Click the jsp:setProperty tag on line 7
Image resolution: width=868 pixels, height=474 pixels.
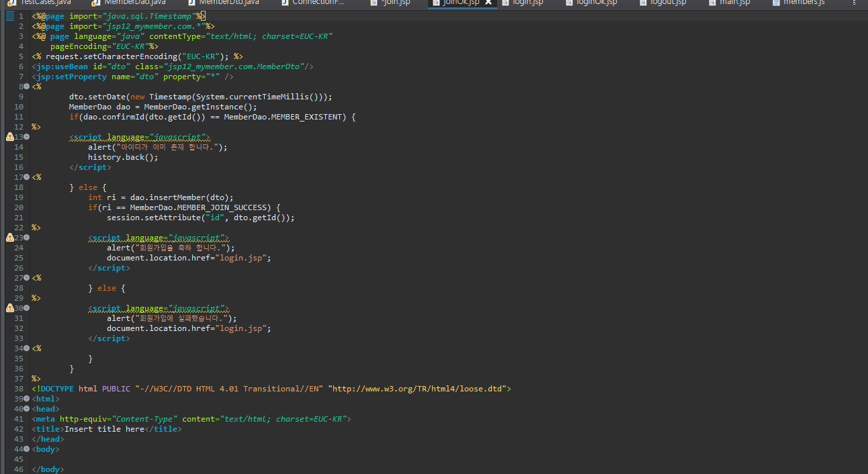[132, 77]
